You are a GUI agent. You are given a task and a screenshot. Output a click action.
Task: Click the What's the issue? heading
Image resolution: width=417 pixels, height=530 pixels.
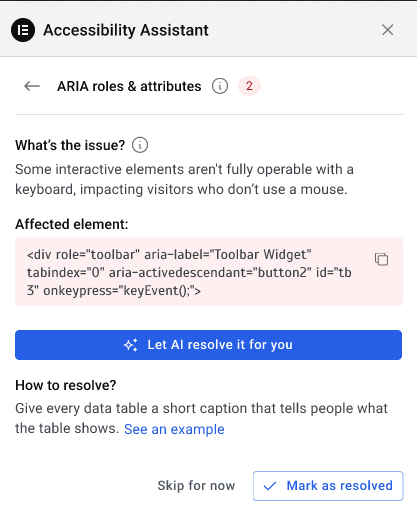coord(70,145)
